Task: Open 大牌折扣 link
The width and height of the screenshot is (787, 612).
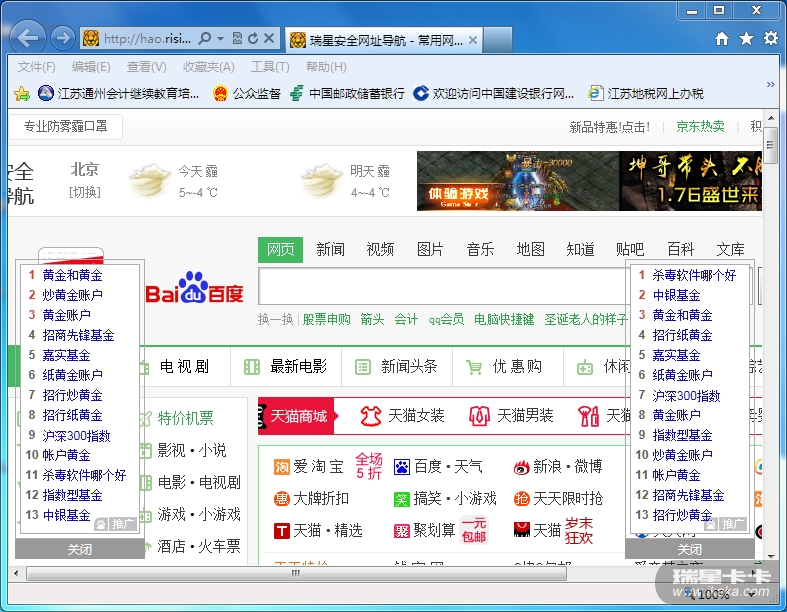Action: click(311, 499)
